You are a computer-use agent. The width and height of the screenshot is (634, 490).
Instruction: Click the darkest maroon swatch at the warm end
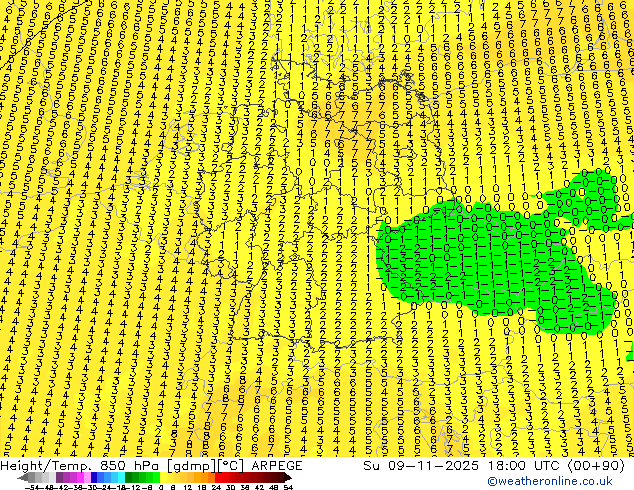[x=281, y=478]
